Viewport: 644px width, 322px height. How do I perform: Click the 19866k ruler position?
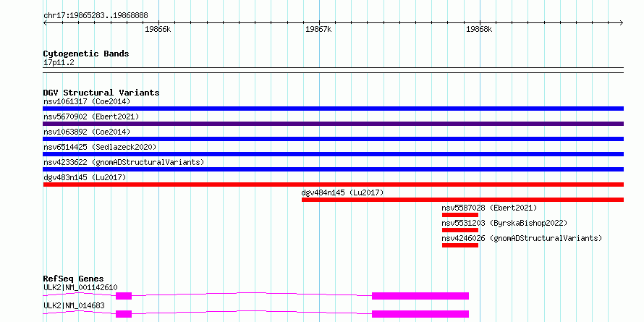(x=158, y=29)
